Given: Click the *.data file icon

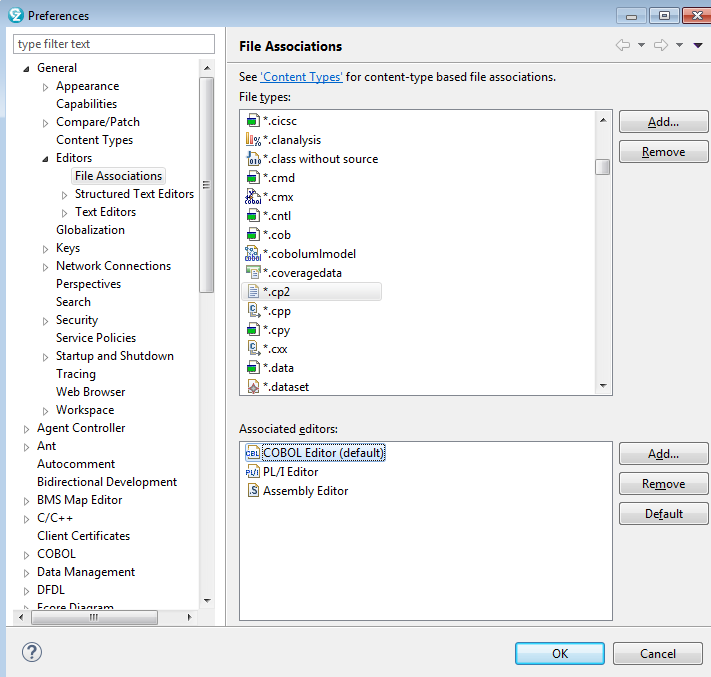Looking at the screenshot, I should point(253,368).
